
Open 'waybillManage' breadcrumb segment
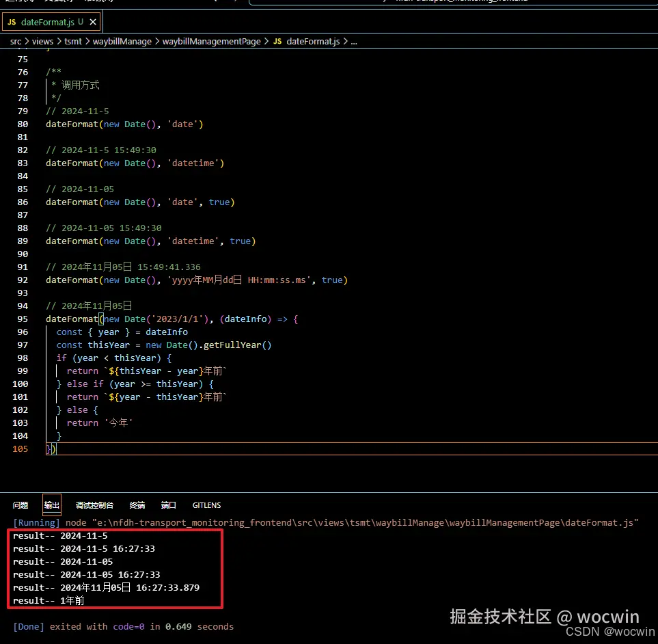[x=122, y=41]
